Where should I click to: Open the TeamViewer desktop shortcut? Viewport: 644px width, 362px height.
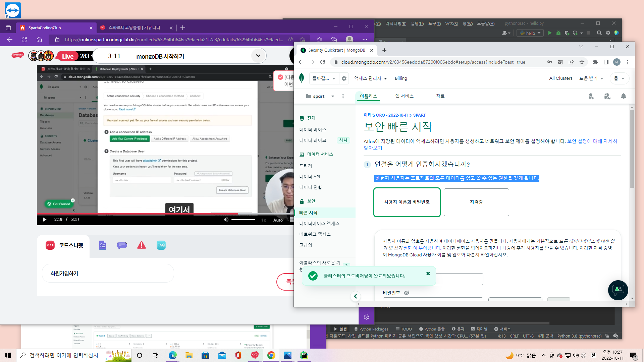coord(13,10)
